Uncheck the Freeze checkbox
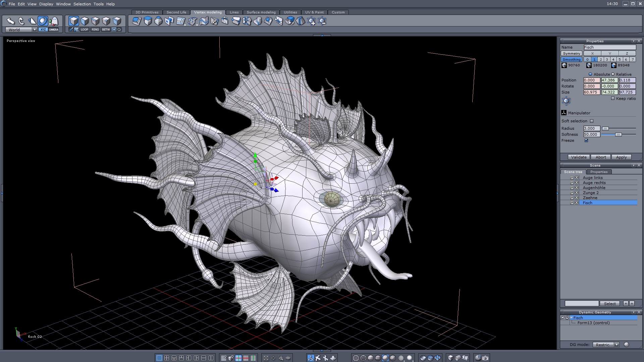The height and width of the screenshot is (362, 644). click(586, 140)
